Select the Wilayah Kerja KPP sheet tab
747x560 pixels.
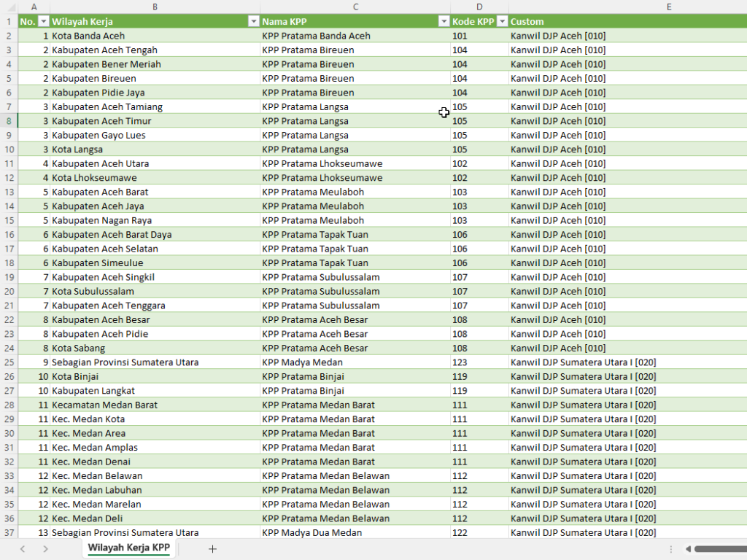[x=128, y=547]
